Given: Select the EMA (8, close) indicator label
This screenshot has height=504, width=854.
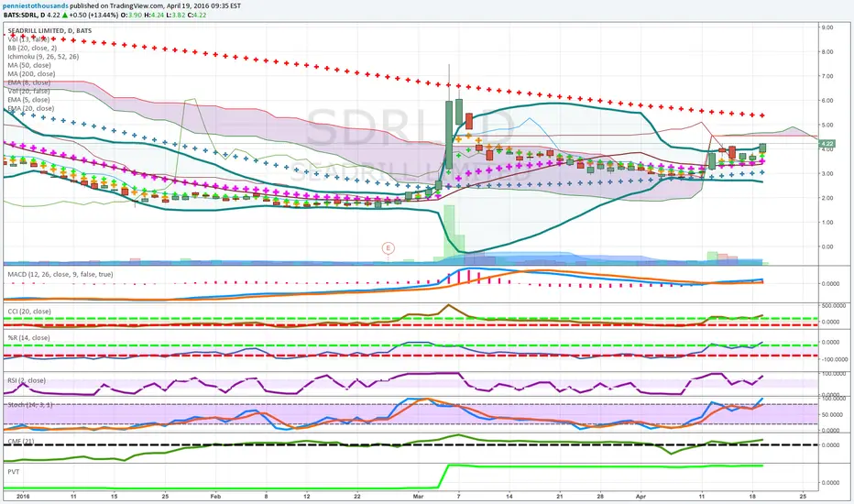Looking at the screenshot, I should click(x=29, y=82).
